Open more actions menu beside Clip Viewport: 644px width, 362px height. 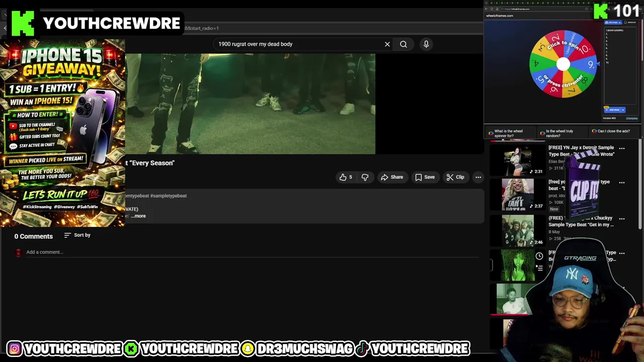(478, 177)
